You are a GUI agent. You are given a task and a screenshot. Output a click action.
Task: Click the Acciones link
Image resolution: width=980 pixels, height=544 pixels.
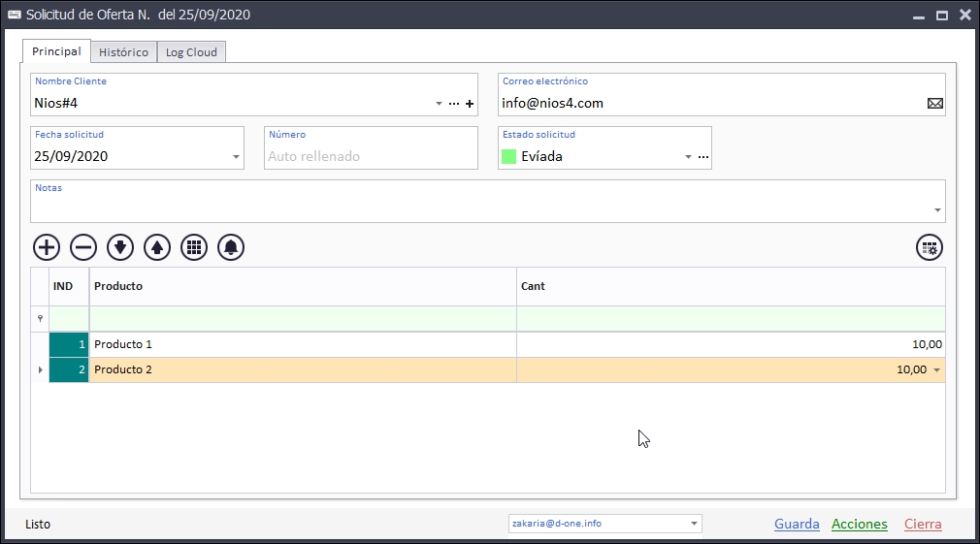(859, 524)
